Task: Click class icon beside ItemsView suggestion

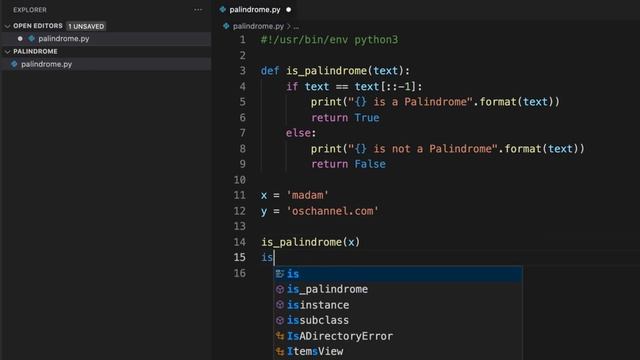Action: pyautogui.click(x=280, y=351)
